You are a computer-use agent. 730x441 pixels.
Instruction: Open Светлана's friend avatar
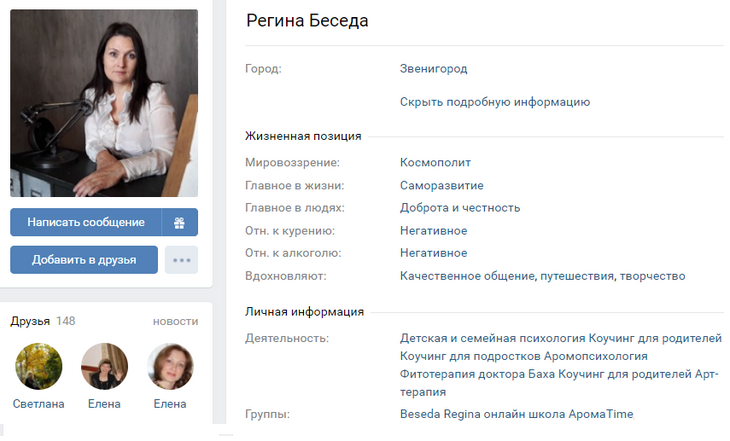pos(39,366)
